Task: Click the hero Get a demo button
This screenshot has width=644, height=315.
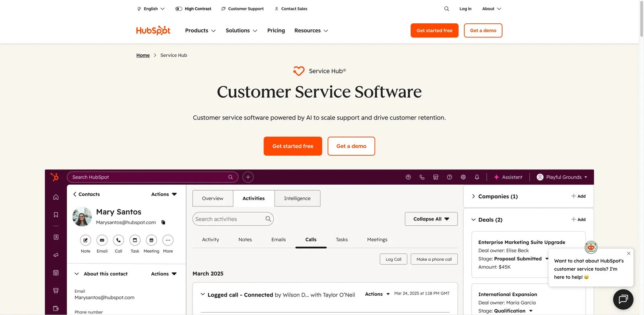Action: (351, 146)
